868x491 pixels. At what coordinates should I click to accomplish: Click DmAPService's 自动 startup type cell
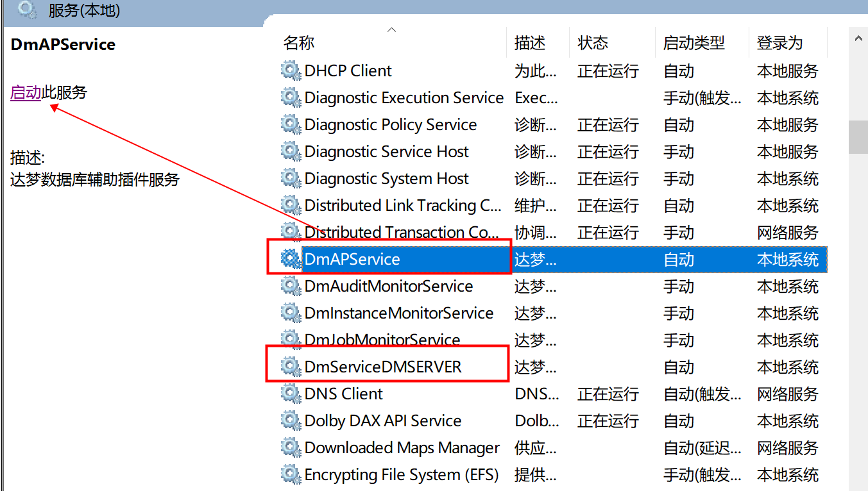[x=679, y=259]
